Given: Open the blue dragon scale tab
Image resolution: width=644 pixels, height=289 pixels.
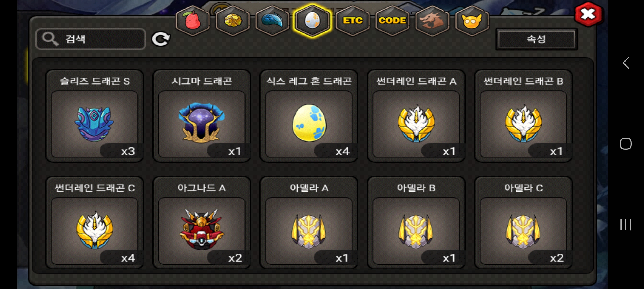Looking at the screenshot, I should (x=272, y=21).
